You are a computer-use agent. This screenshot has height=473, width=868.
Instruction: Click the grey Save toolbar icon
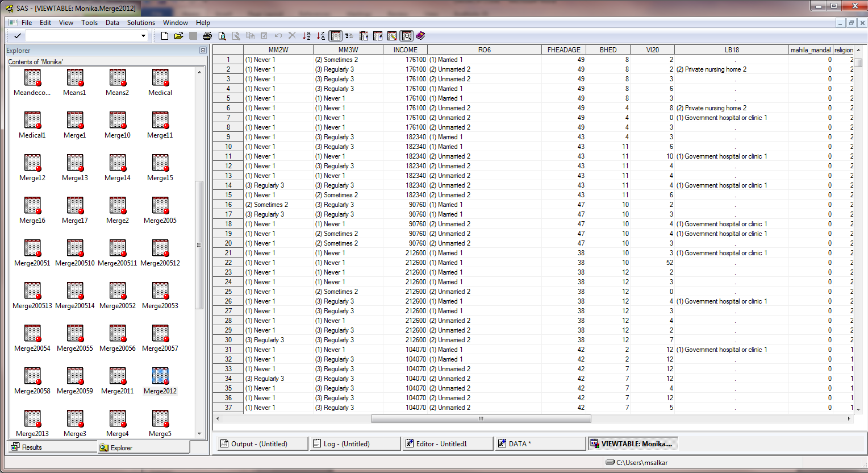tap(193, 36)
